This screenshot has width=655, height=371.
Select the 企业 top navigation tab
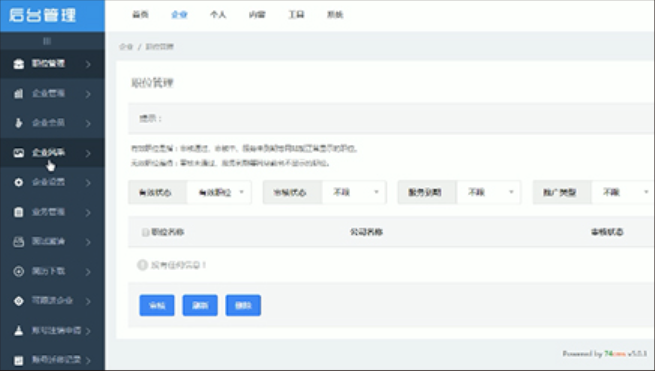click(x=179, y=15)
